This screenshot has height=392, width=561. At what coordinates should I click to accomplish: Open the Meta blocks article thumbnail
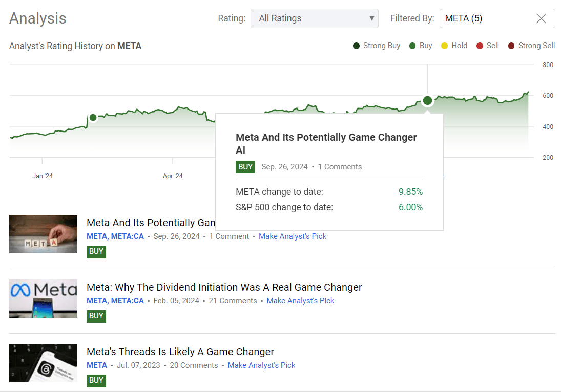tap(43, 234)
